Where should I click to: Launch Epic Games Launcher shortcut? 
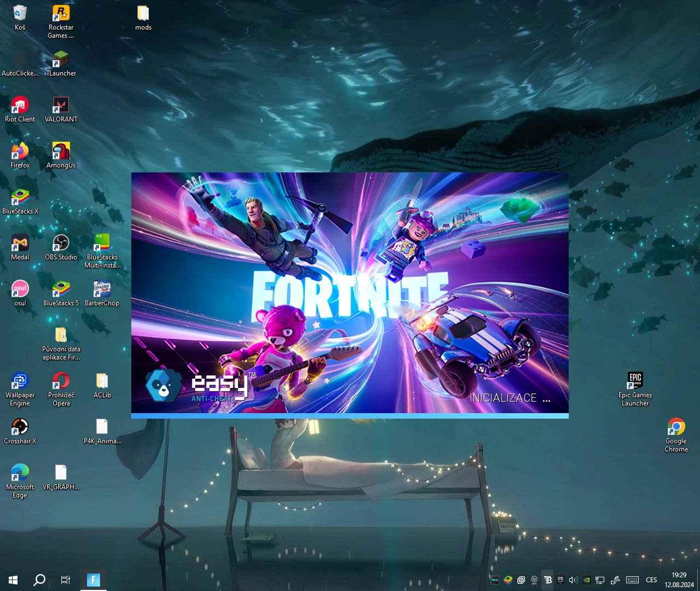coord(635,390)
